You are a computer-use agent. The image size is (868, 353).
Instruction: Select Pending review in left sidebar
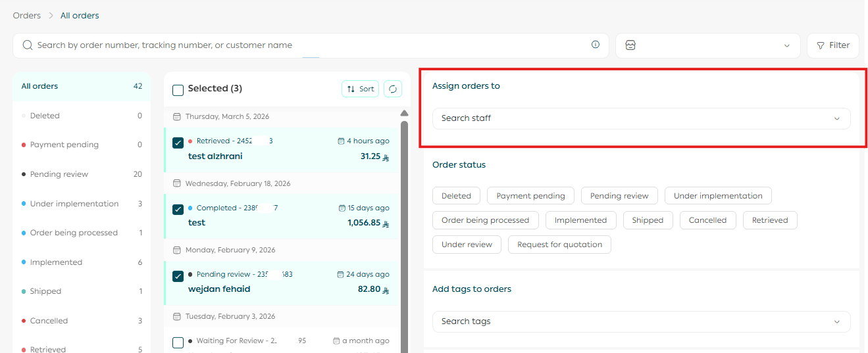click(59, 174)
